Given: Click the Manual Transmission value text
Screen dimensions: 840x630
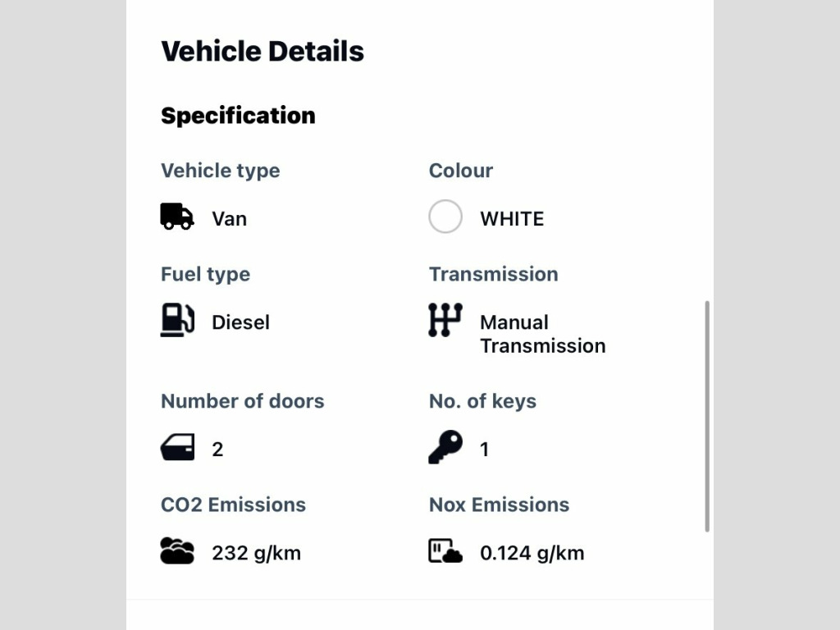Looking at the screenshot, I should [x=543, y=334].
